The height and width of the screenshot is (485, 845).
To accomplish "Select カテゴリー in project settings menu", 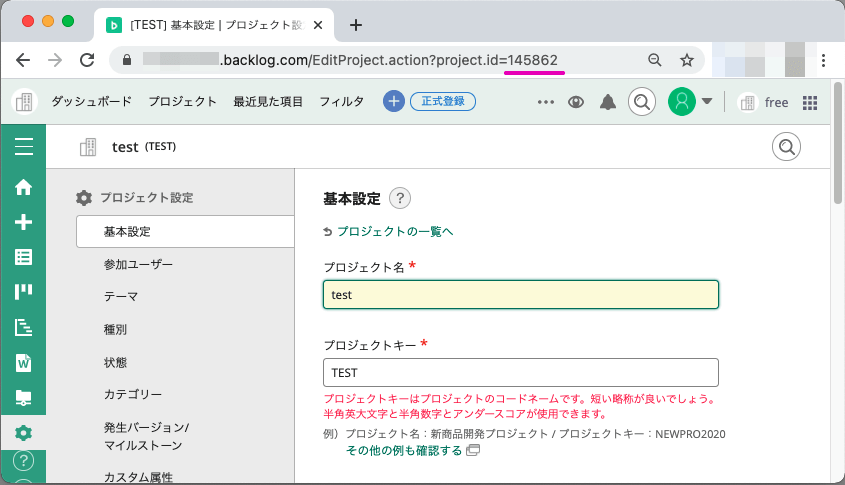I will [133, 394].
